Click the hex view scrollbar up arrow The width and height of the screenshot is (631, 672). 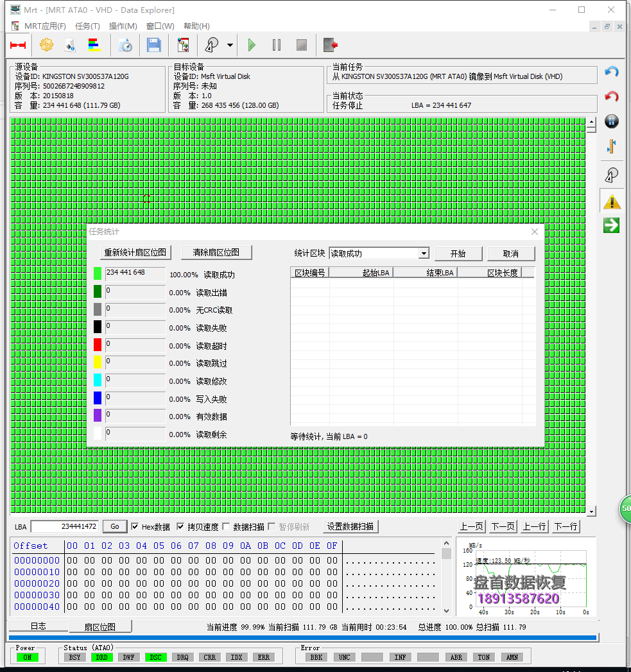(x=446, y=544)
